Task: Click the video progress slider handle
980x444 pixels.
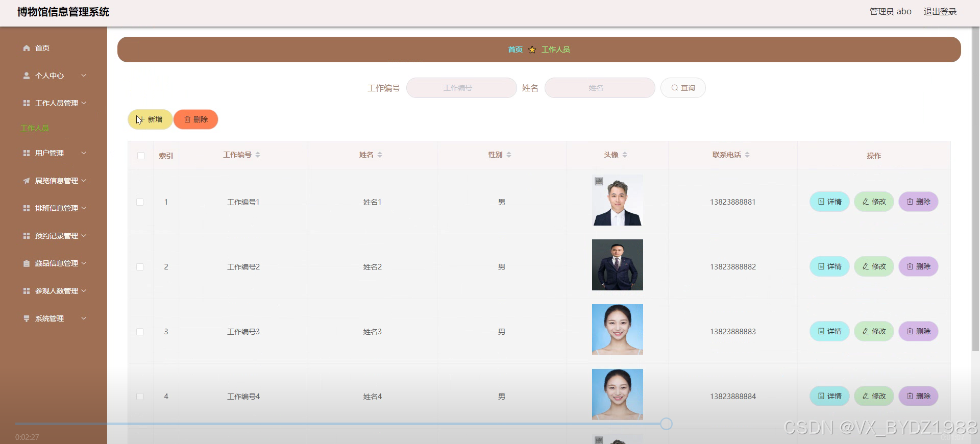Action: pyautogui.click(x=666, y=424)
